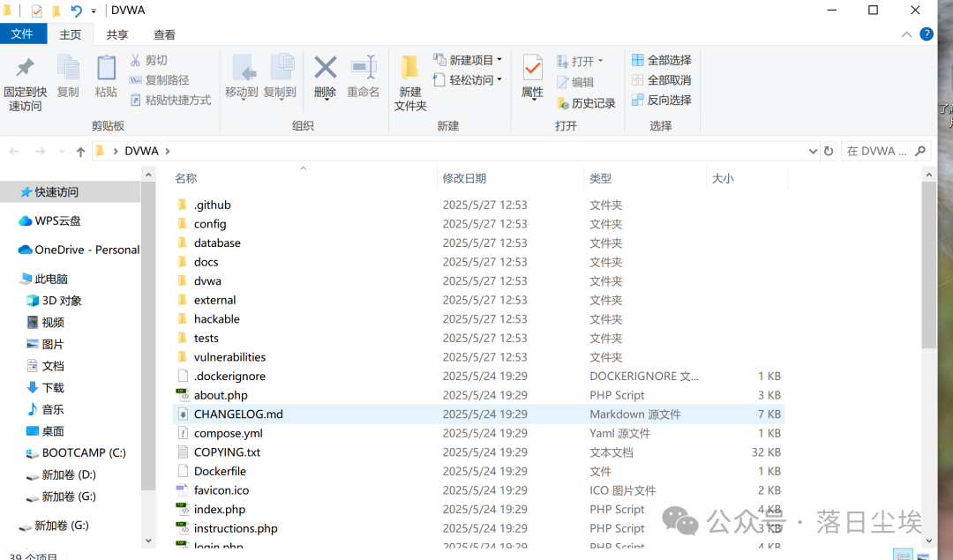The width and height of the screenshot is (953, 560).
Task: Open Quick Access Toolbar customize dropdown
Action: tap(94, 11)
